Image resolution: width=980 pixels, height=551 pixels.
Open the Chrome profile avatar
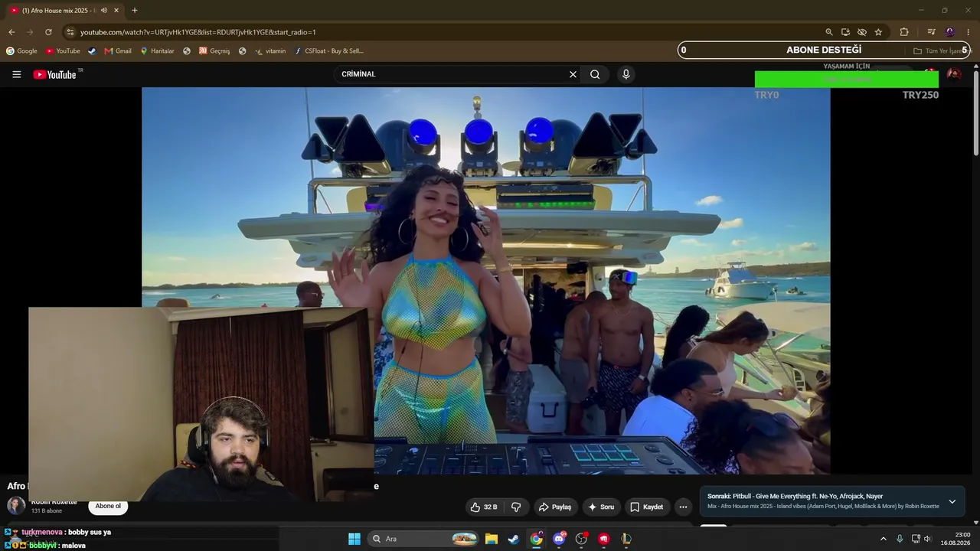tap(950, 32)
